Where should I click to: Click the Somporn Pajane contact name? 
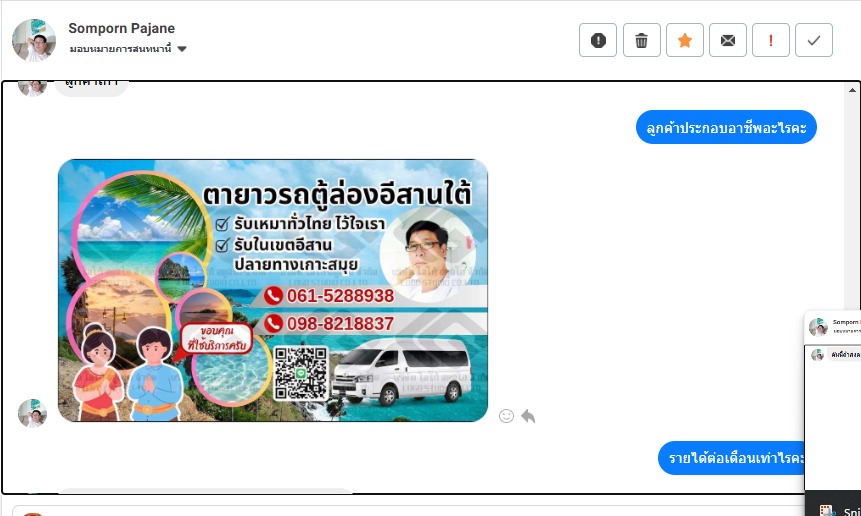click(x=121, y=28)
